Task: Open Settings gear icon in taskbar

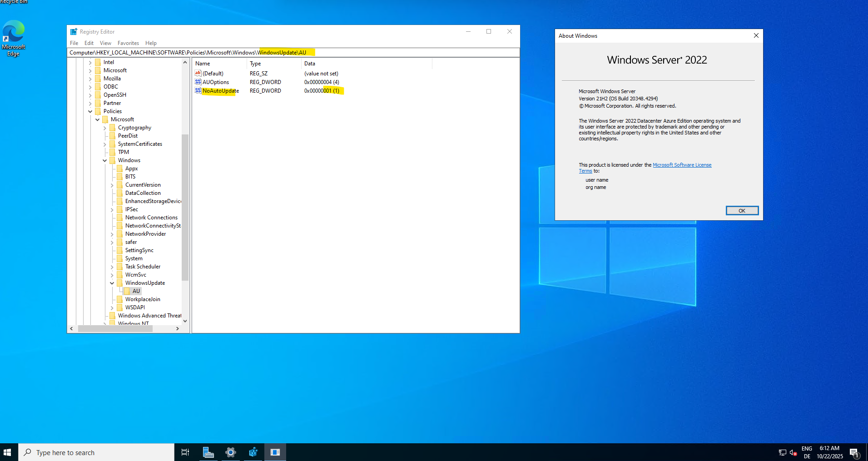Action: [231, 452]
